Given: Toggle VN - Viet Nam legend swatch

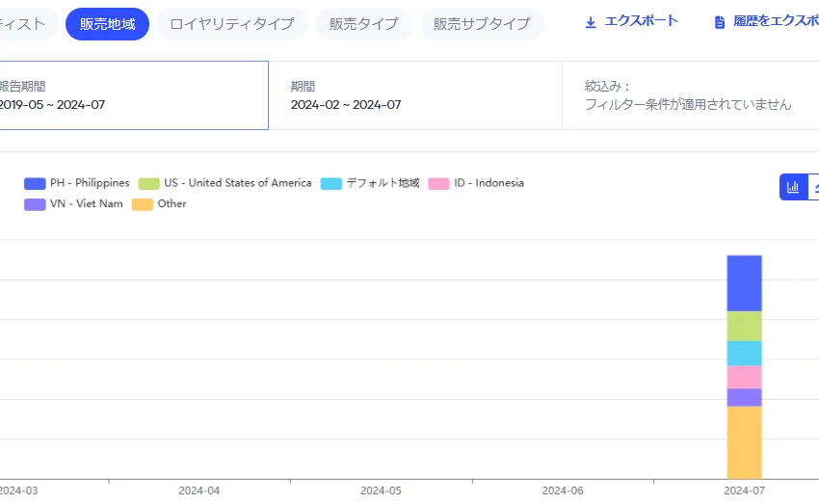Looking at the screenshot, I should pyautogui.click(x=35, y=204).
